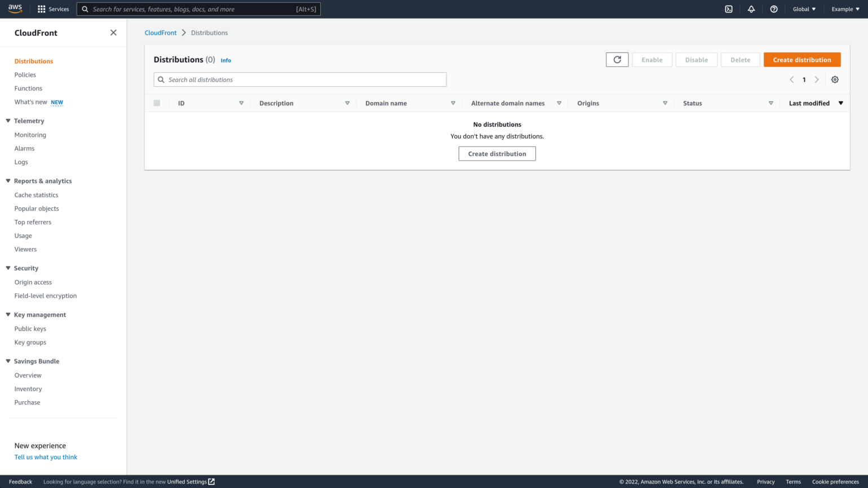Image resolution: width=868 pixels, height=488 pixels.
Task: Close the CloudFront side navigation panel
Action: click(113, 33)
